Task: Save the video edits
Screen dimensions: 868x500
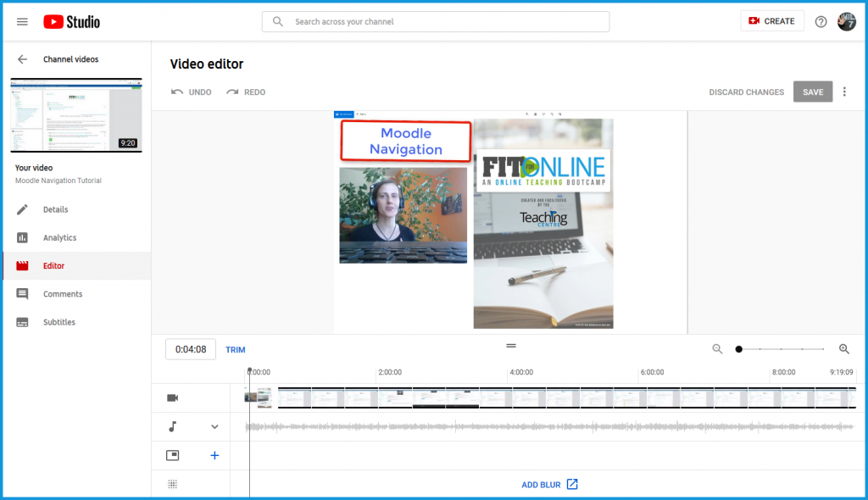Action: point(813,92)
